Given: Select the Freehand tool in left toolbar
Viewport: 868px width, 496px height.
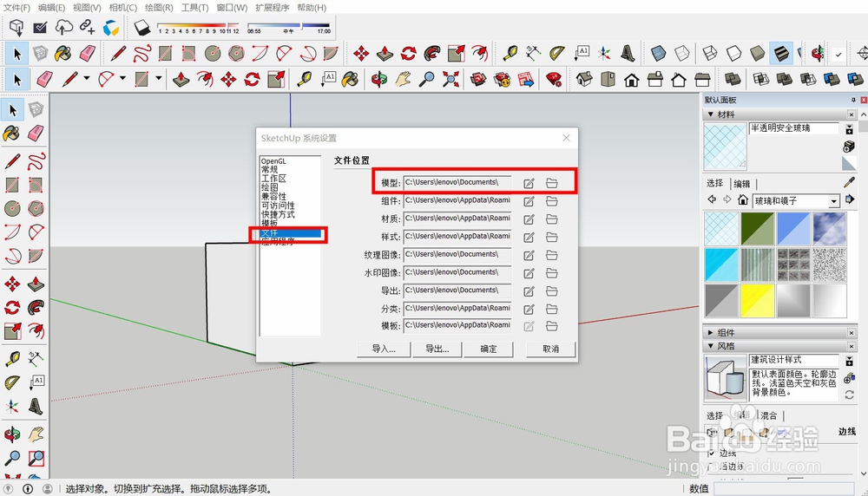Looking at the screenshot, I should click(x=36, y=161).
